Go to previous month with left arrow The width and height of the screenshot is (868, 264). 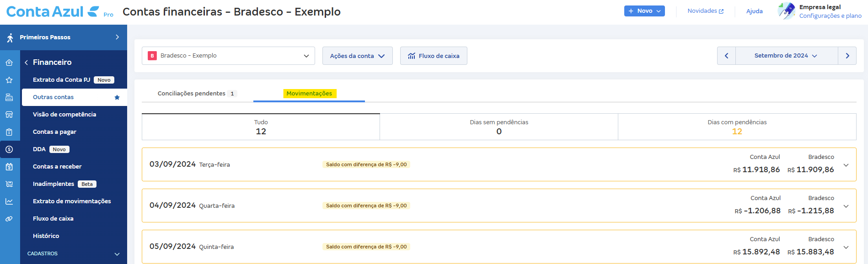tap(726, 56)
